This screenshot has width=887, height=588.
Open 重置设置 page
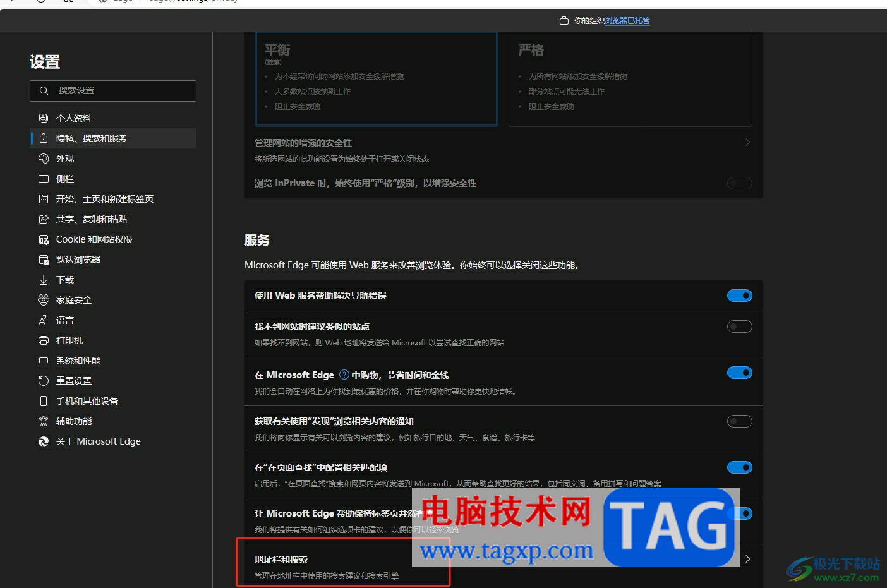(x=113, y=381)
